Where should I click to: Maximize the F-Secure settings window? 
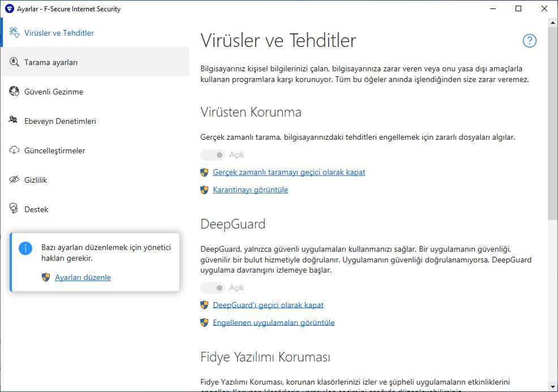(x=518, y=8)
